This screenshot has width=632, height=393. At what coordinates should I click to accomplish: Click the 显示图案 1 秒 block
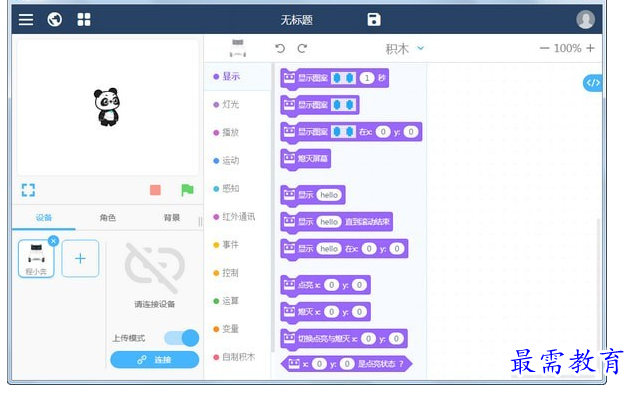(x=335, y=78)
